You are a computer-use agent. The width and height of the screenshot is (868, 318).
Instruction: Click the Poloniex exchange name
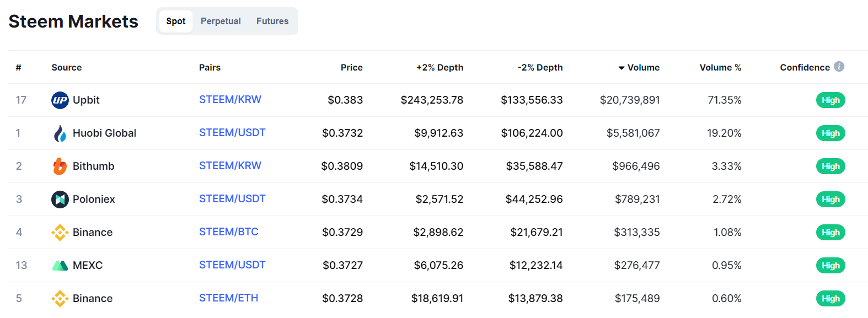coord(94,200)
